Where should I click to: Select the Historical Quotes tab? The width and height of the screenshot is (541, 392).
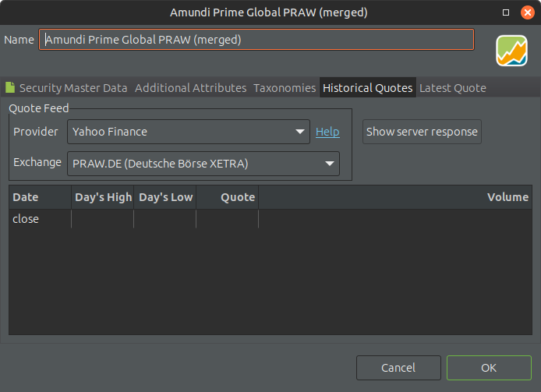tap(367, 88)
